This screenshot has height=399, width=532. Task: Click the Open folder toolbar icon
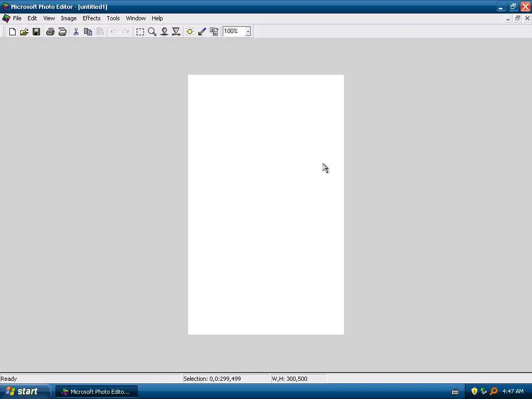tap(24, 32)
